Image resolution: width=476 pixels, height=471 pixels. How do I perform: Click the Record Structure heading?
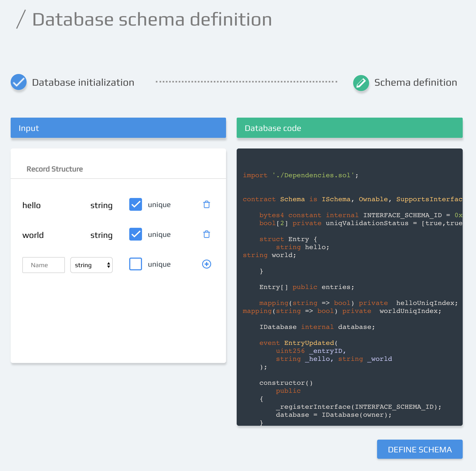[55, 169]
